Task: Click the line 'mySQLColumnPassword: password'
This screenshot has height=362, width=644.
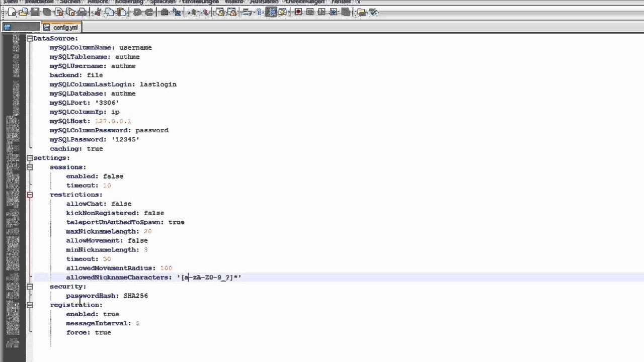Action: (109, 130)
